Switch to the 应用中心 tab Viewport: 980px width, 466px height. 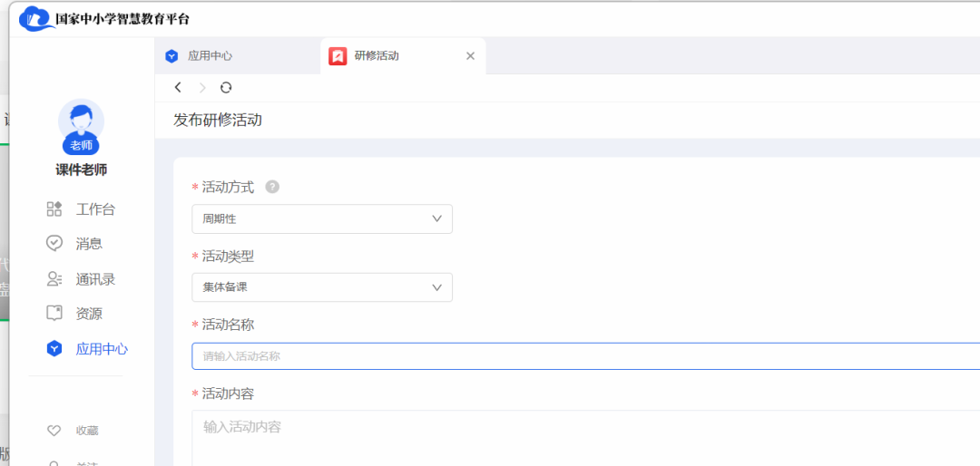click(x=210, y=56)
